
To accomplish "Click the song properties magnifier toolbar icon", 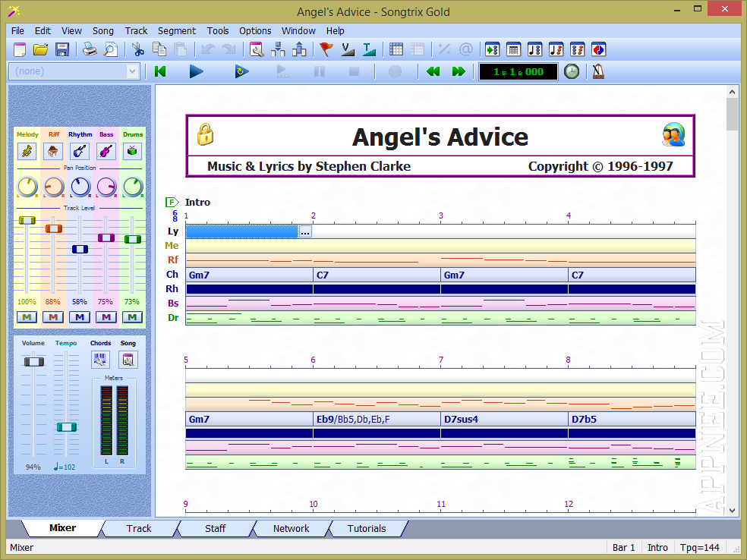I will (257, 49).
